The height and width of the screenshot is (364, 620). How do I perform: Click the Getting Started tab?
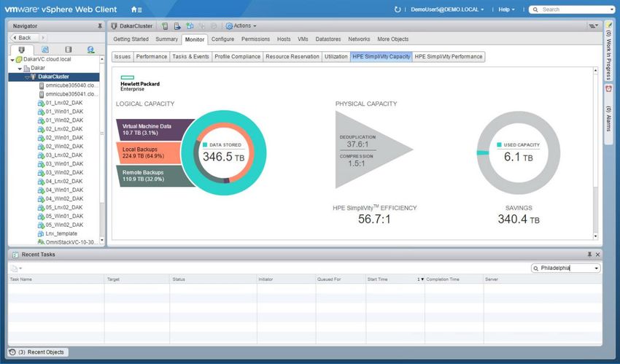[131, 39]
